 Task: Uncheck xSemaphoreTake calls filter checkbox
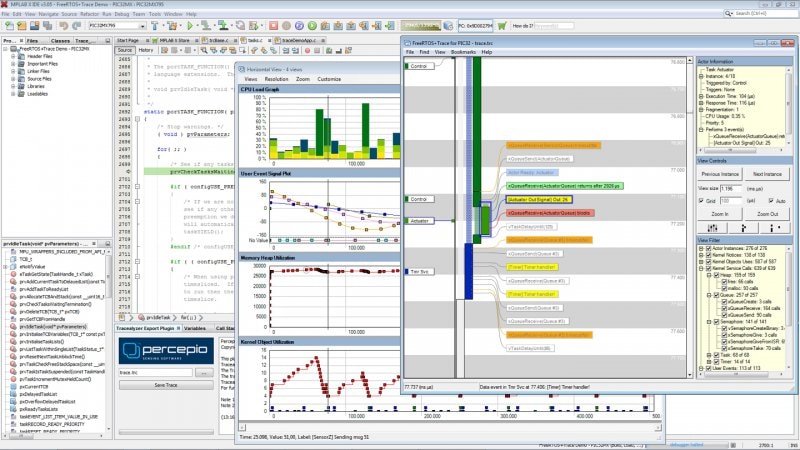[724, 348]
